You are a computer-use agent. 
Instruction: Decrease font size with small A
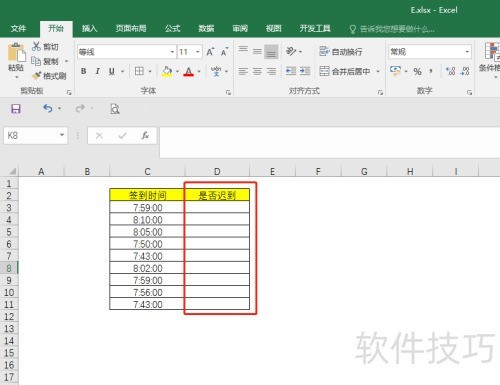pos(224,52)
